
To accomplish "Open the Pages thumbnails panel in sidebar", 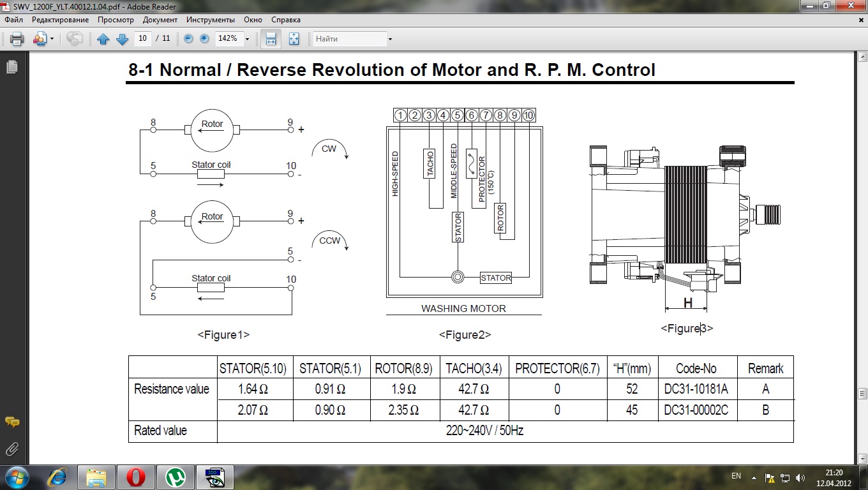I will tap(11, 67).
